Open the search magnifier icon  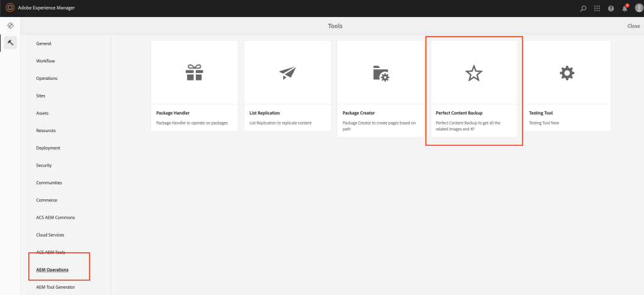(x=583, y=8)
